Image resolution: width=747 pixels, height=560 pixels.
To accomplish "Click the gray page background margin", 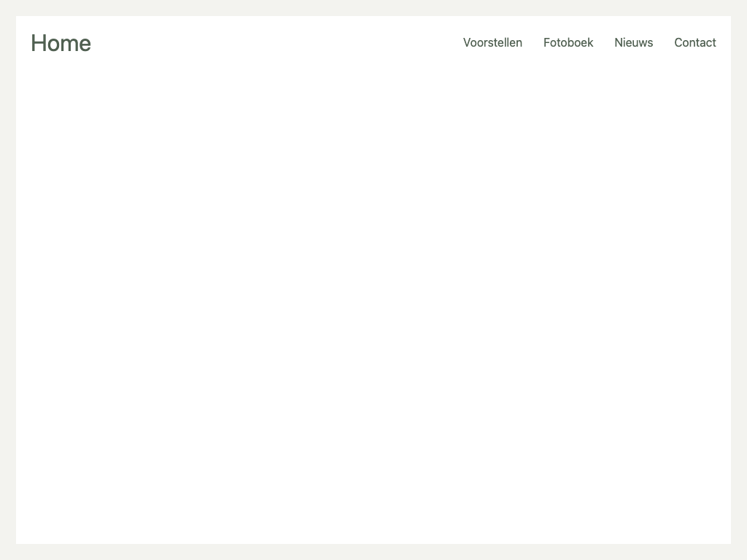I will coord(7,292).
